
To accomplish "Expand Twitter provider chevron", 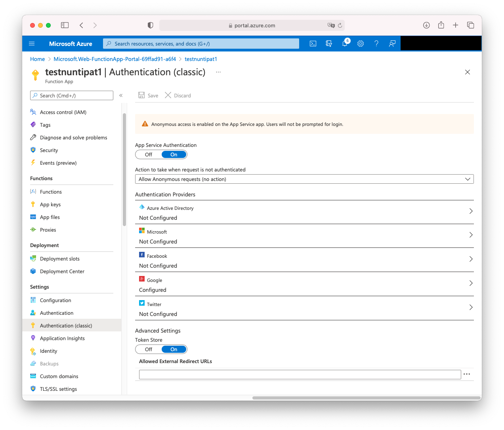I will (471, 307).
